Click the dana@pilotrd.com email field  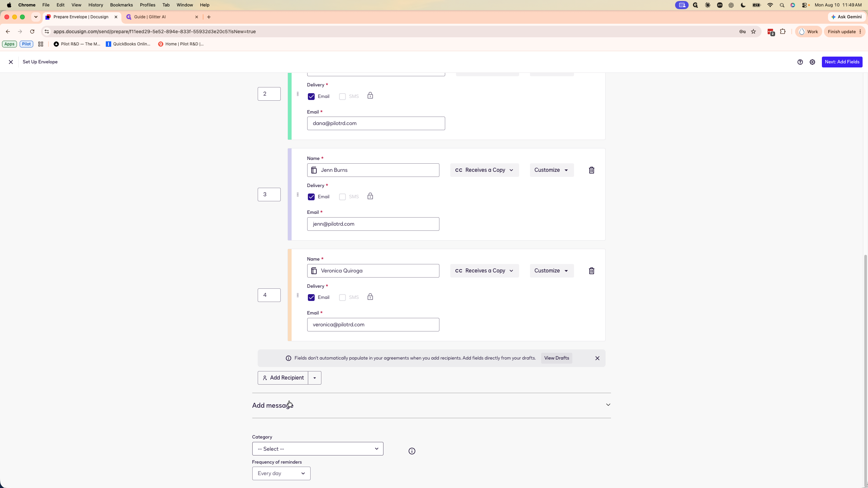[x=376, y=123]
